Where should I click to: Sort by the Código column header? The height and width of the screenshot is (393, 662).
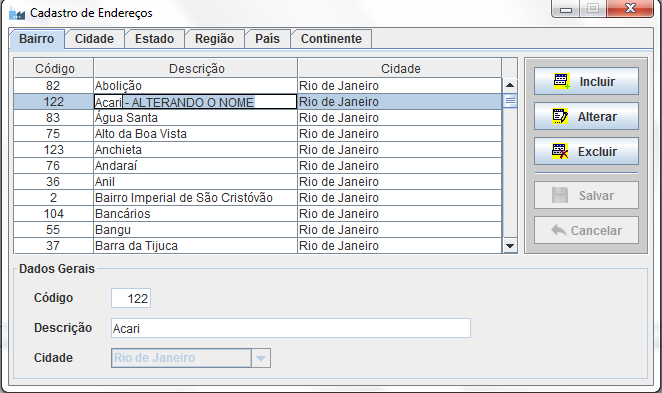click(x=54, y=68)
